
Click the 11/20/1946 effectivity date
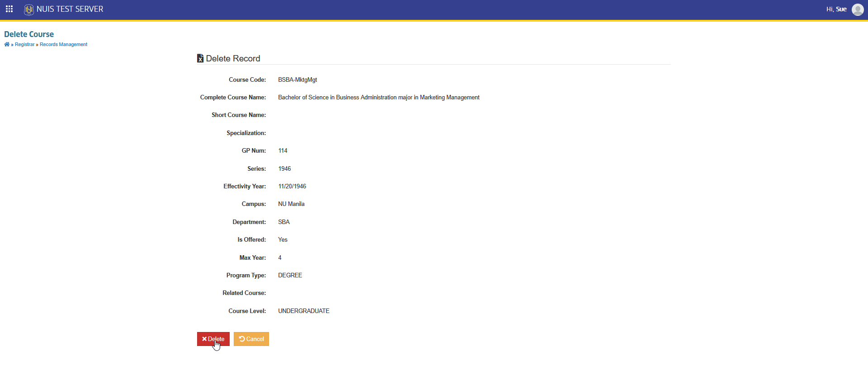[292, 186]
